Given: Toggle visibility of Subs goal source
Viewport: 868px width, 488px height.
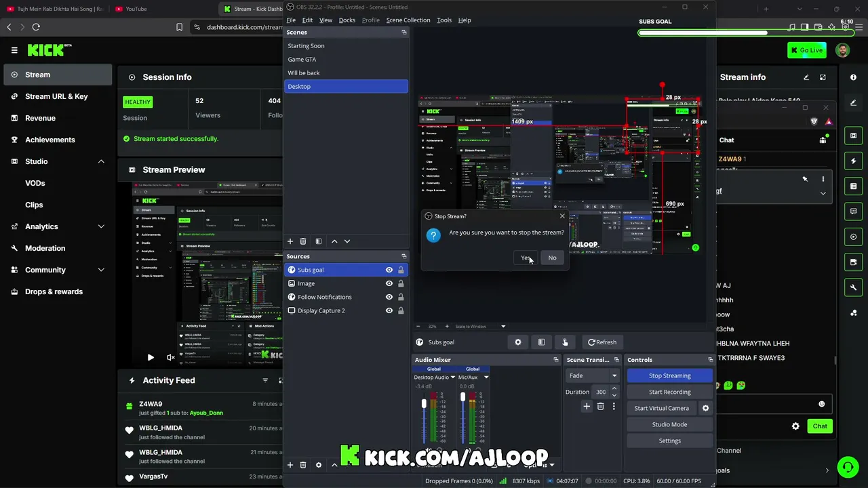Looking at the screenshot, I should pos(389,270).
